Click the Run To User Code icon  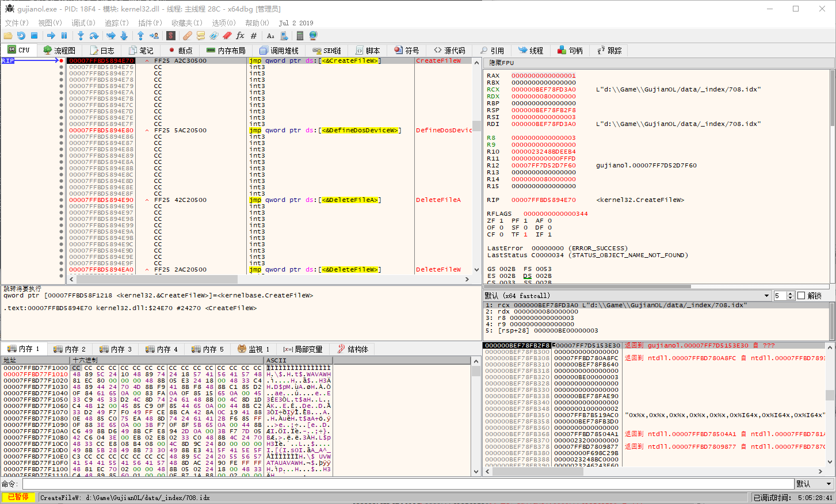154,36
